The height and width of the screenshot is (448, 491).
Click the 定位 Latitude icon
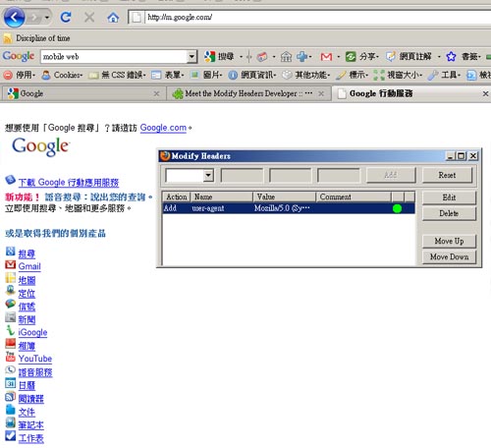[11, 291]
